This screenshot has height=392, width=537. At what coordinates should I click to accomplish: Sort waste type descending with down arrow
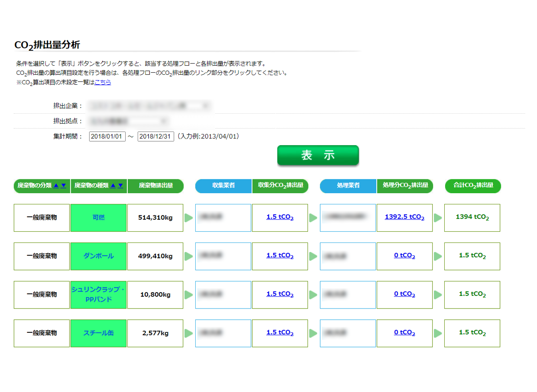click(x=120, y=186)
